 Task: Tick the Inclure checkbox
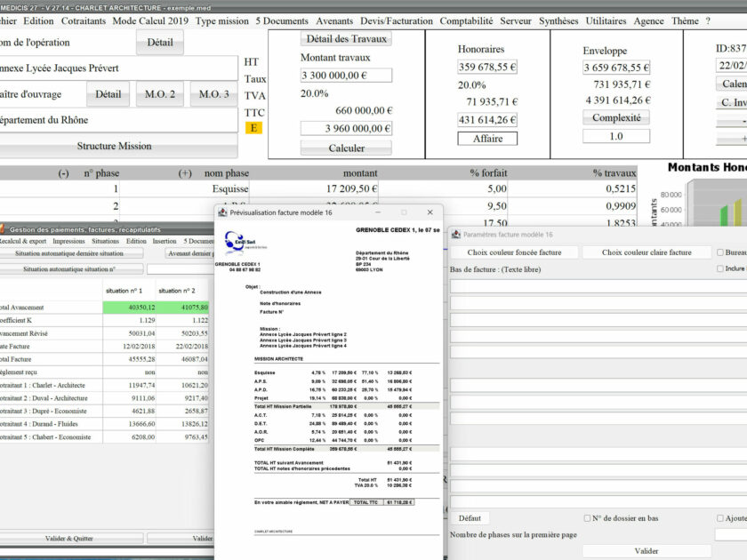[719, 268]
